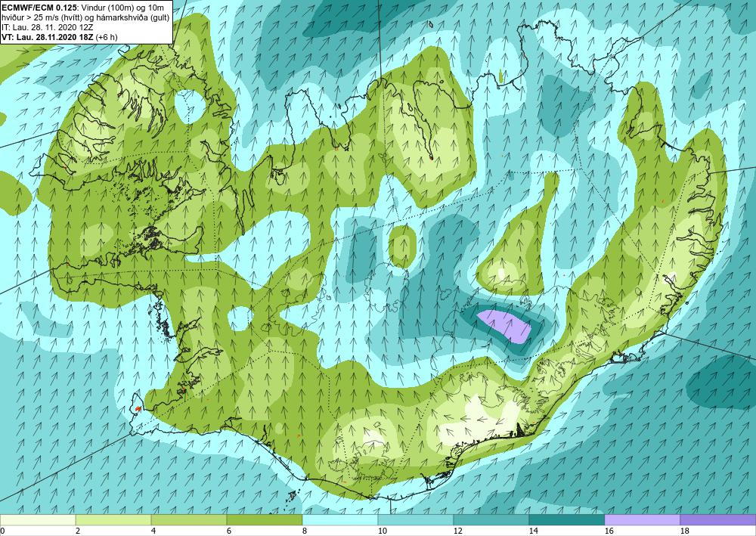Pick the 16–18 m/s light purple legend swatch
The image size is (756, 536).
click(x=642, y=520)
